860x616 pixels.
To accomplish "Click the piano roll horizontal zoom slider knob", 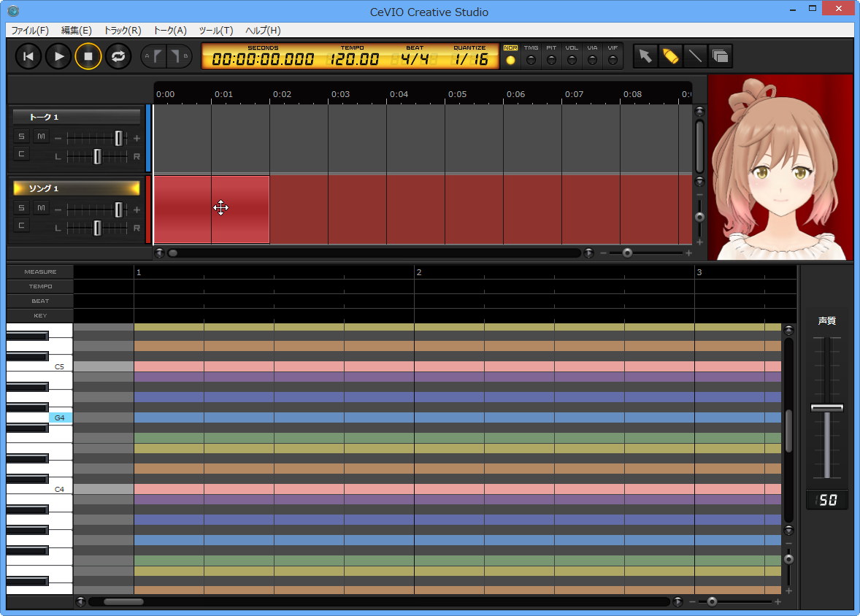I will [x=712, y=601].
